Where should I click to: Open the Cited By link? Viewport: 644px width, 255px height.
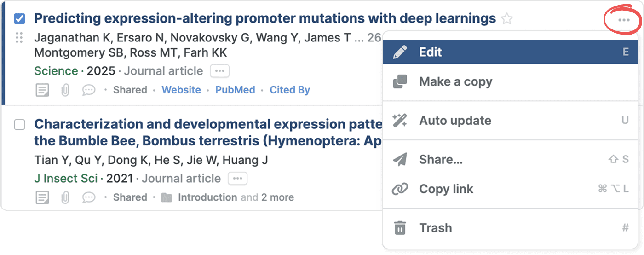290,90
